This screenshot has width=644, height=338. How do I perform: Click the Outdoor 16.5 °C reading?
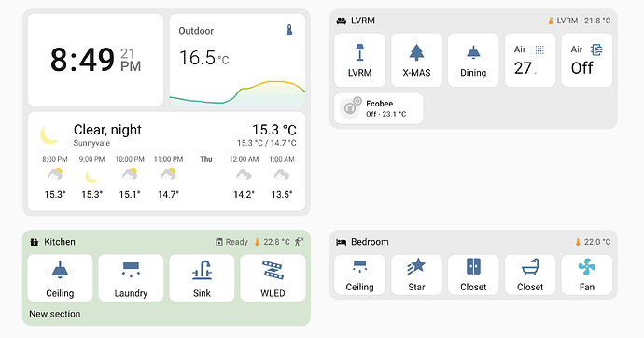[x=203, y=58]
